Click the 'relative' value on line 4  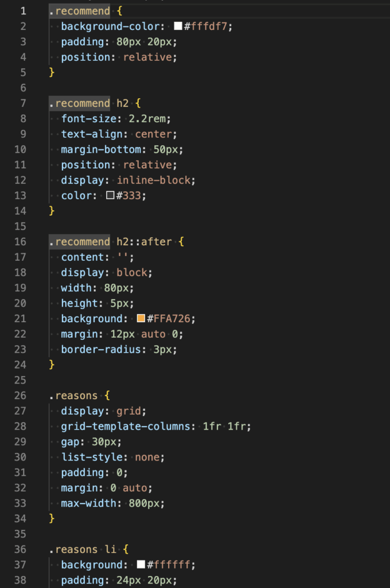147,57
